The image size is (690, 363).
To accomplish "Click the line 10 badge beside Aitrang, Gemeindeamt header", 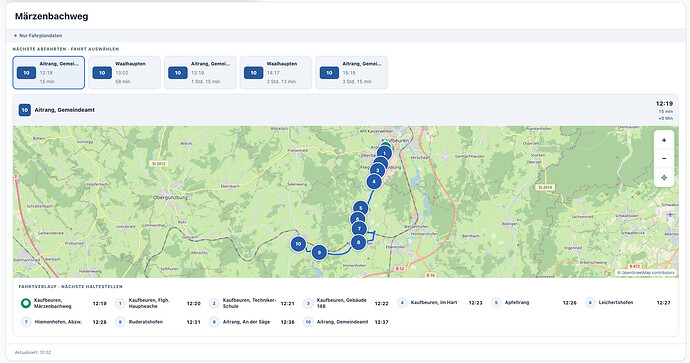I will pyautogui.click(x=25, y=110).
